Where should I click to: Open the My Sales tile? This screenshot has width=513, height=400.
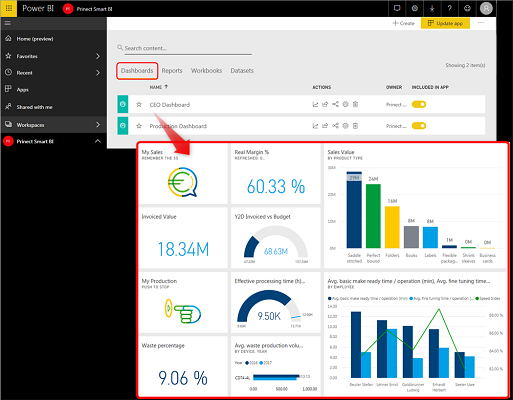coord(183,174)
